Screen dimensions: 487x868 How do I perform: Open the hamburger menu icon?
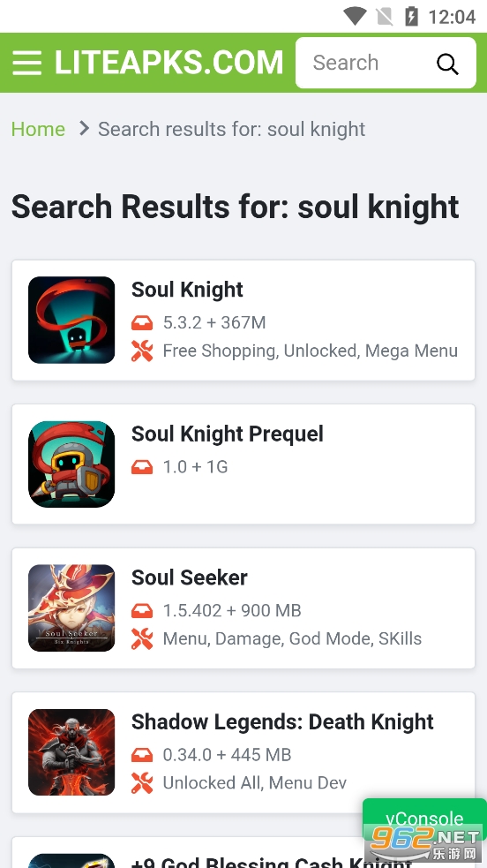27,63
